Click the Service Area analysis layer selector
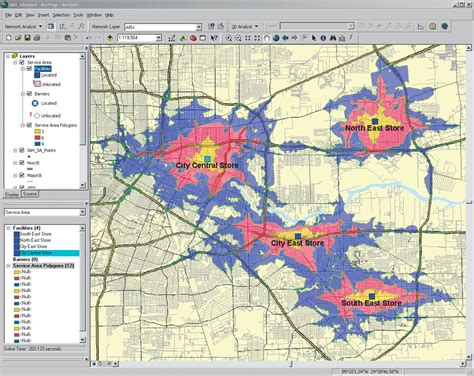474x376 pixels. click(x=45, y=212)
